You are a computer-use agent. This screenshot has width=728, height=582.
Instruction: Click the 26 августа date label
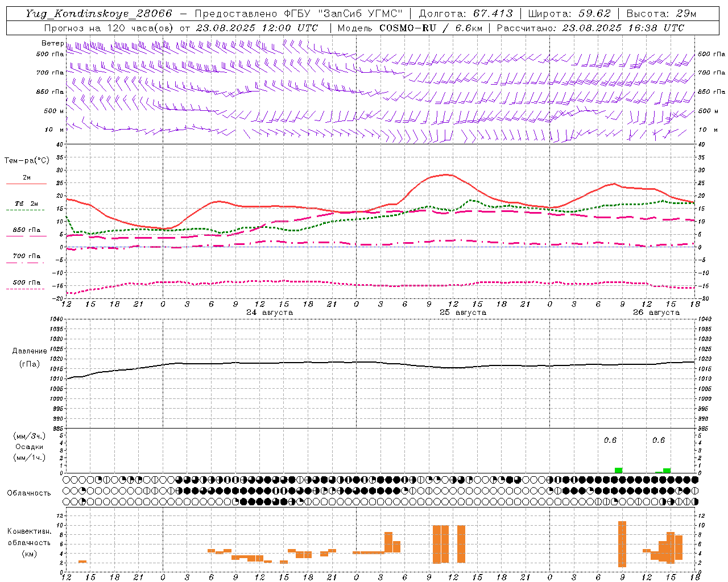click(656, 313)
